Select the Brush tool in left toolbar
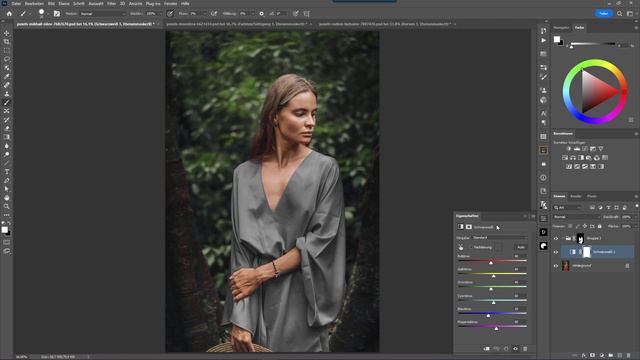This screenshot has height=360, width=640. coord(7,102)
